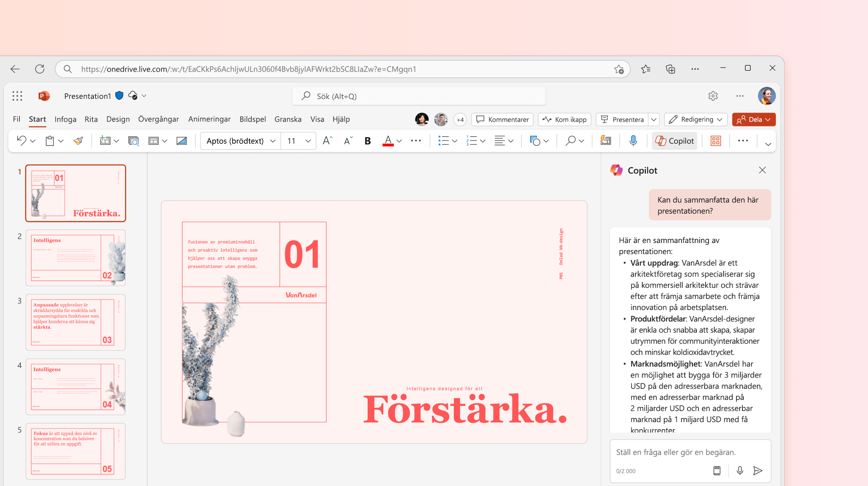This screenshot has width=868, height=486.
Task: Click the Dictate microphone in ribbon
Action: (633, 141)
